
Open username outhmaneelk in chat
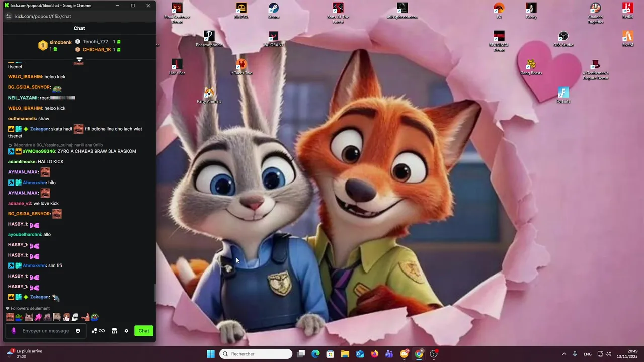(x=22, y=118)
